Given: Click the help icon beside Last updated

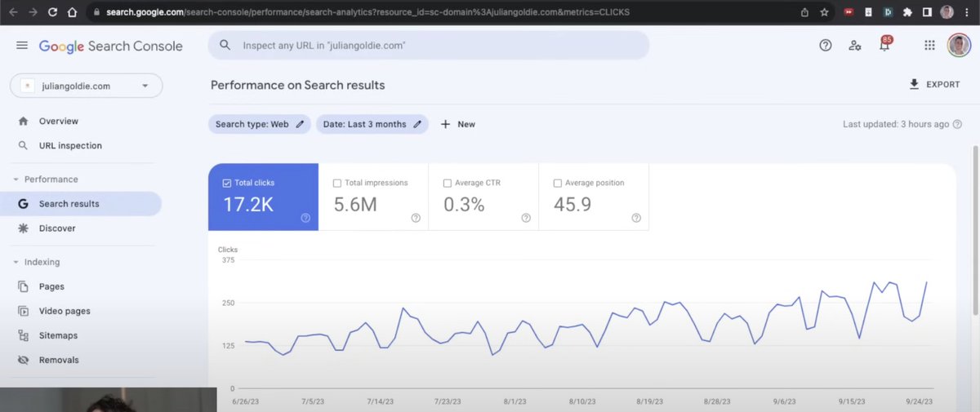Looking at the screenshot, I should click(x=957, y=124).
